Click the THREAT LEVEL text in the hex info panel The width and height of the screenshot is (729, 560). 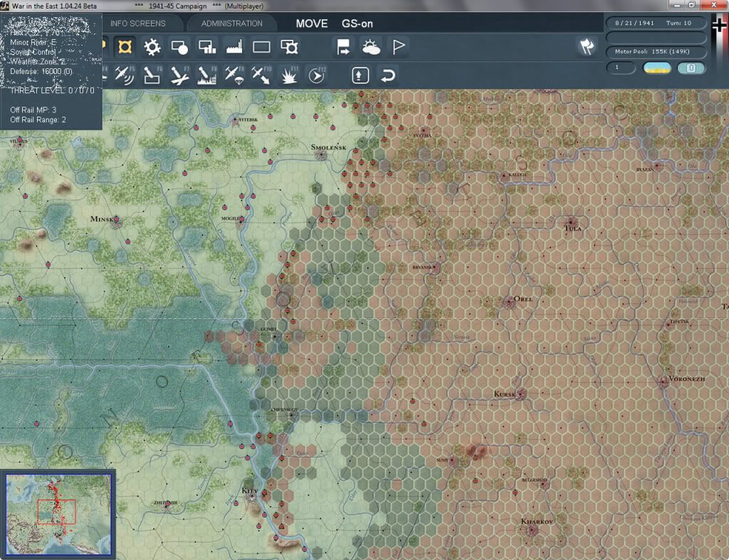[52, 90]
